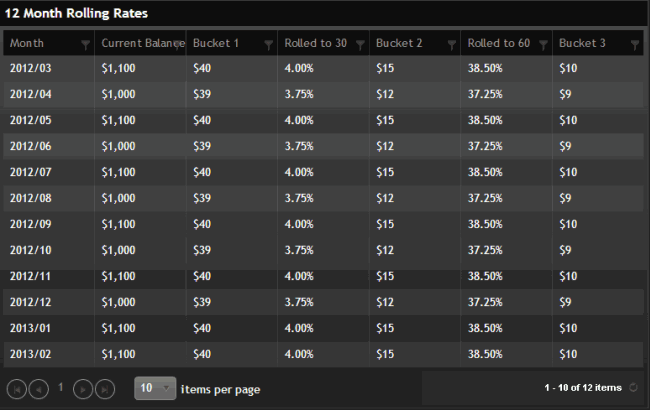Sort by Bucket 2 column header

pyautogui.click(x=399, y=44)
